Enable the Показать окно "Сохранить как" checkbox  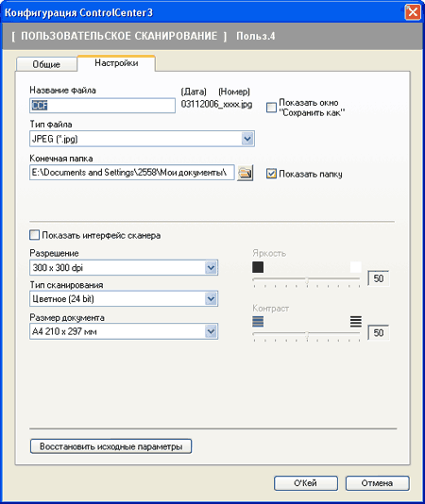271,108
